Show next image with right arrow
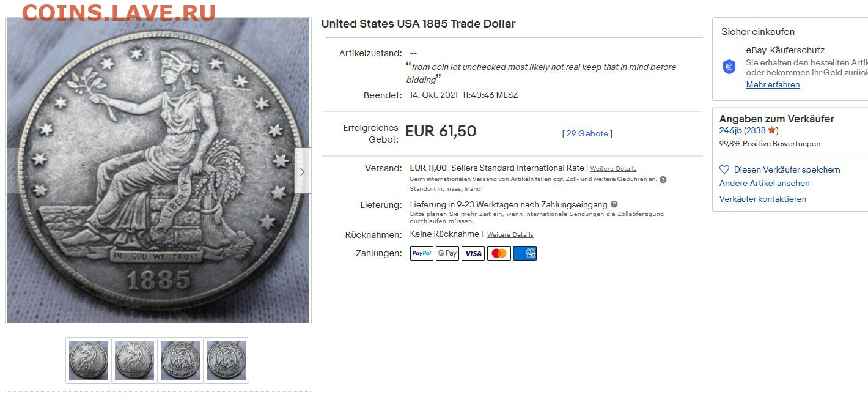 click(302, 172)
